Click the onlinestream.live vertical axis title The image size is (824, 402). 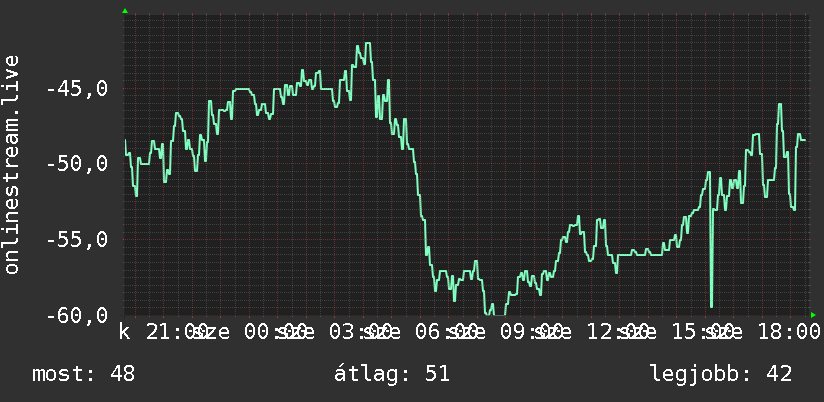click(x=12, y=164)
